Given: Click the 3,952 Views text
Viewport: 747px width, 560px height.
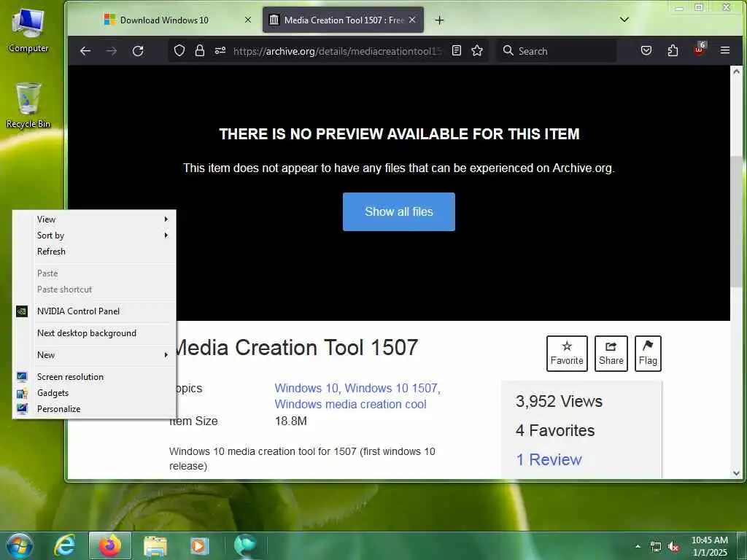Looking at the screenshot, I should [x=559, y=401].
